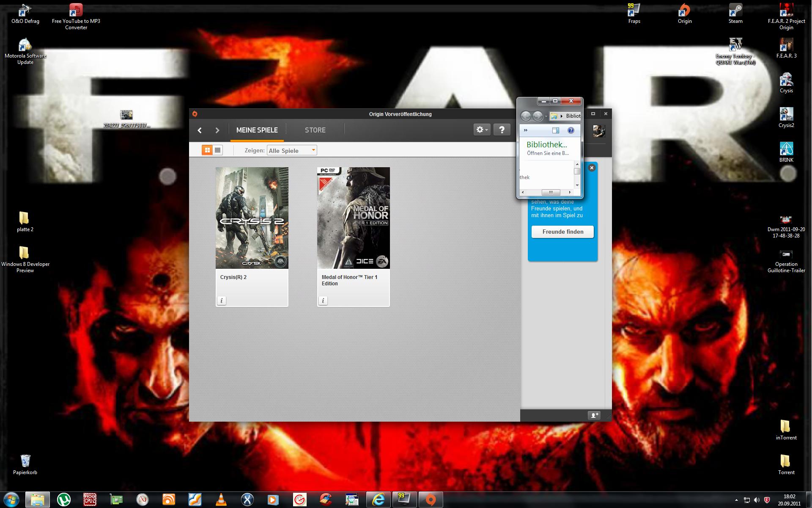Image resolution: width=812 pixels, height=508 pixels.
Task: Go forward with Origin's forward arrow
Action: (x=217, y=130)
